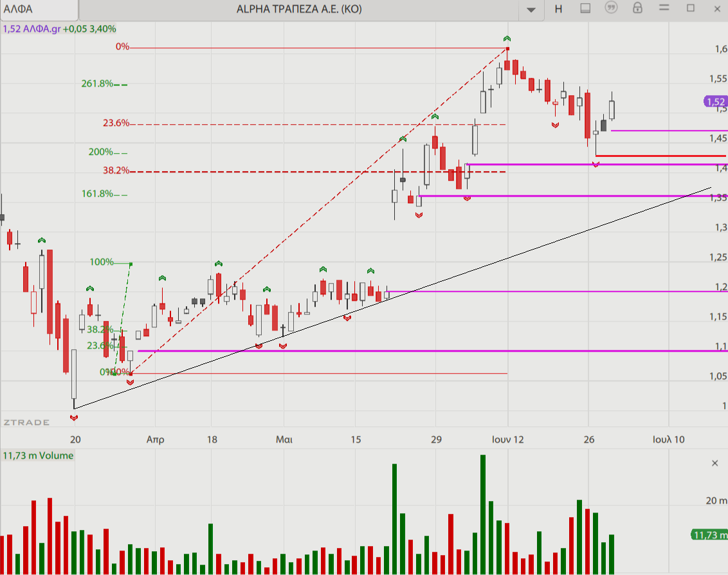
Task: Click the 1,52 ΑΛΦΑ.gr quote line
Action: point(59,29)
